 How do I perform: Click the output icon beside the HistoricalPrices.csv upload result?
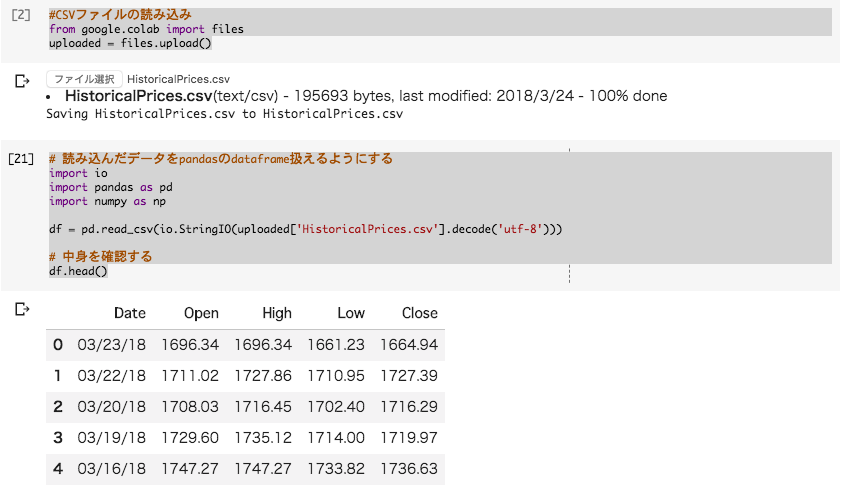pos(22,81)
